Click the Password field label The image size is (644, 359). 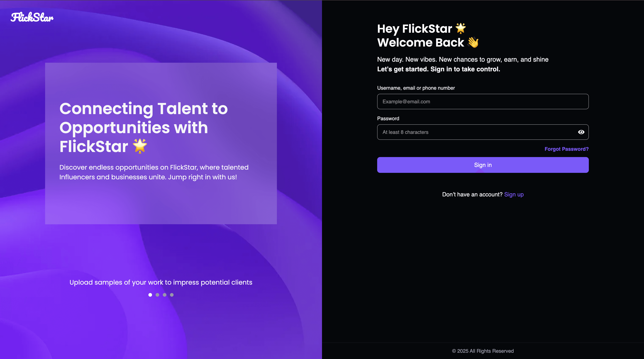point(388,119)
